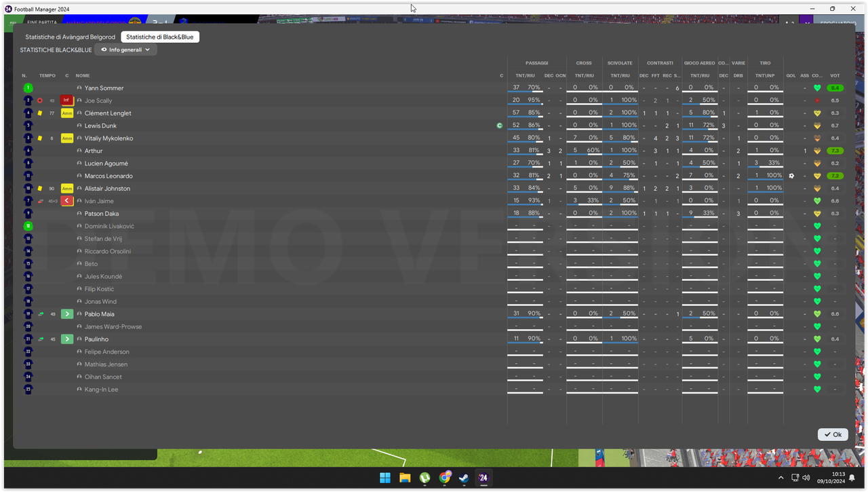
Task: Switch to the Statistiche di Avangard Belgorod tab
Action: pyautogui.click(x=71, y=37)
